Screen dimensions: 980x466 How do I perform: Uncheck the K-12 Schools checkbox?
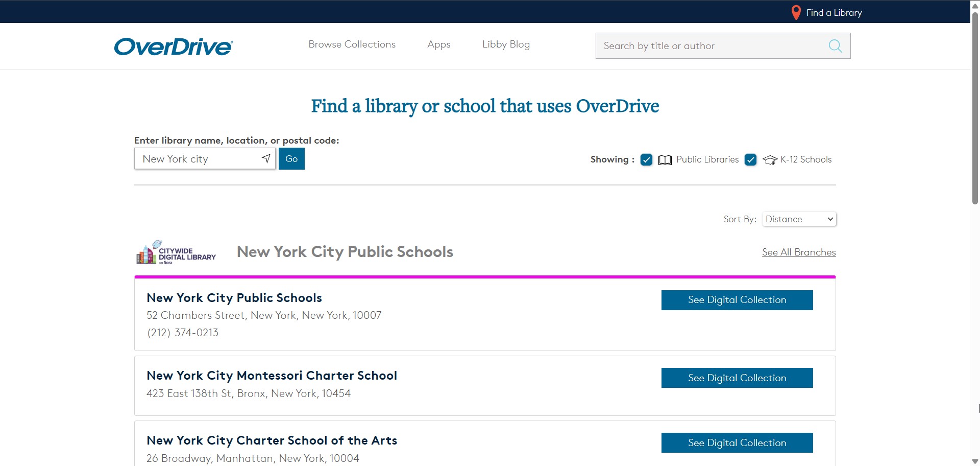750,159
